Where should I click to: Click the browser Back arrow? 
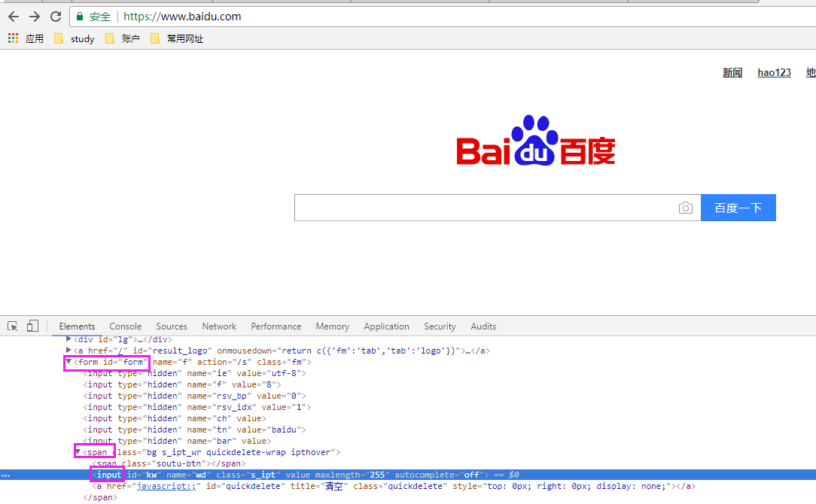pos(14,17)
